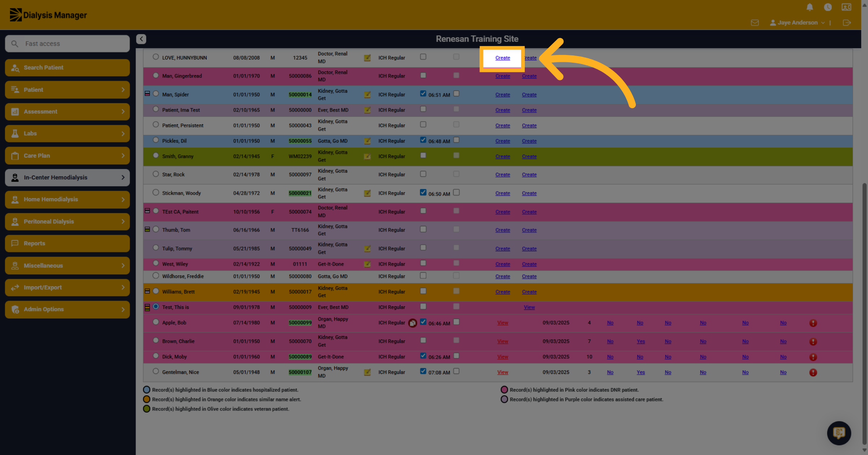The width and height of the screenshot is (868, 455).
Task: Click the red alert icon for Gentelman, Nice
Action: tap(813, 372)
